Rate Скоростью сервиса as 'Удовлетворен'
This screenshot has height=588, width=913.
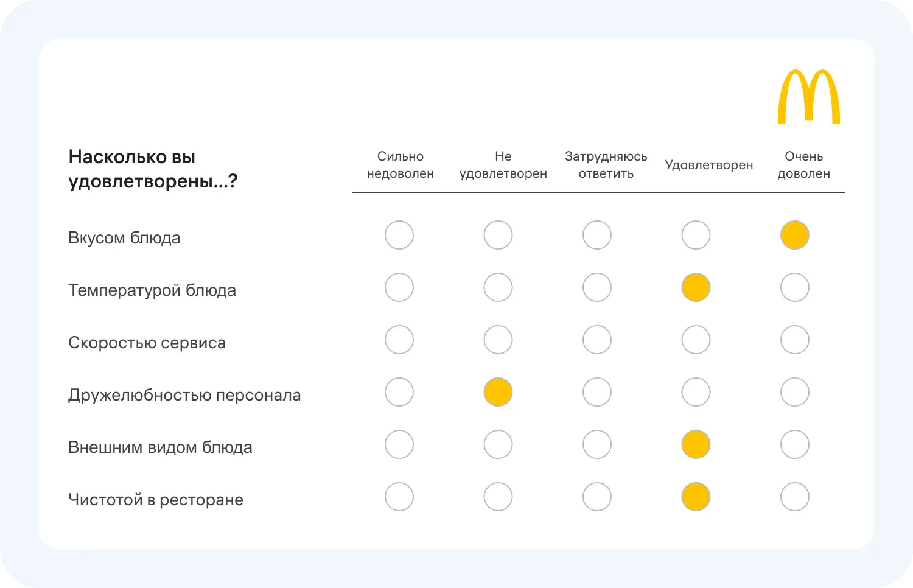(x=696, y=340)
